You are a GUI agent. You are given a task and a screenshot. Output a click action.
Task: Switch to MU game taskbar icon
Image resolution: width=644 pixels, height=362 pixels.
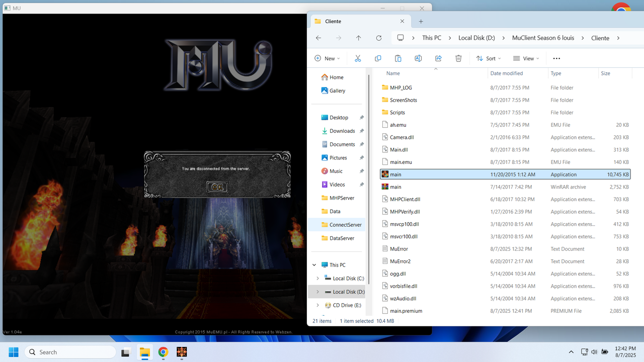pyautogui.click(x=182, y=352)
